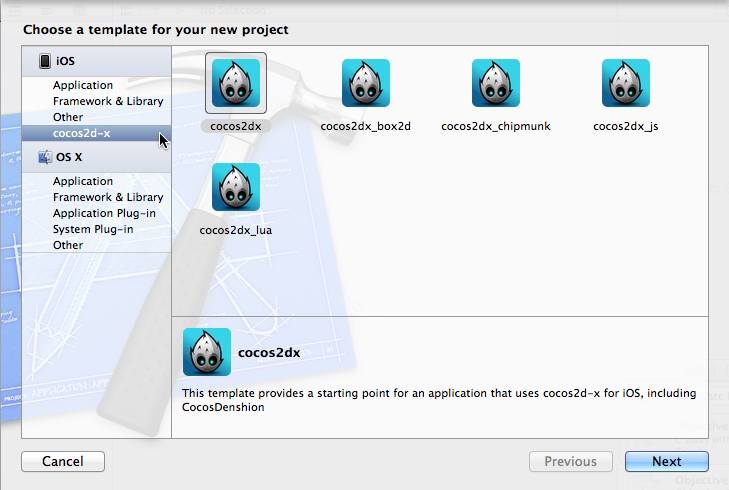The height and width of the screenshot is (490, 729).
Task: Choose System Plug-in under OS X
Action: 93,229
